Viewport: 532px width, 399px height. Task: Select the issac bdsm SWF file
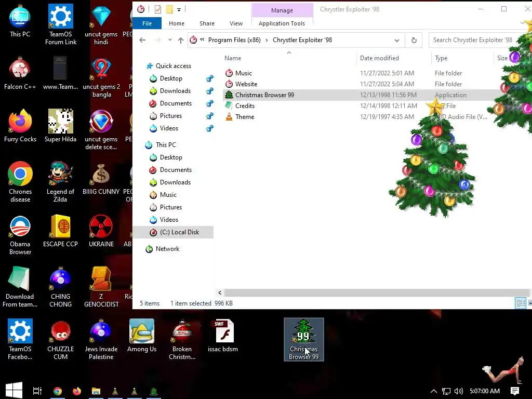[223, 336]
